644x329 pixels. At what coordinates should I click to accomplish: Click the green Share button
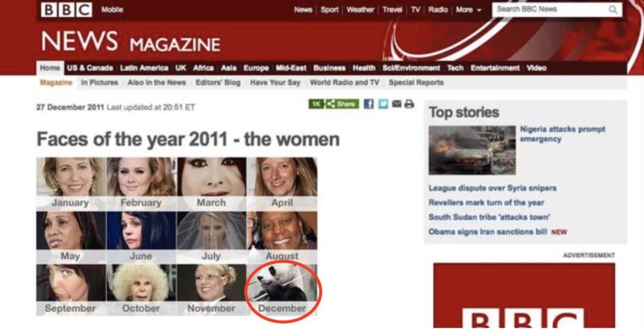342,104
